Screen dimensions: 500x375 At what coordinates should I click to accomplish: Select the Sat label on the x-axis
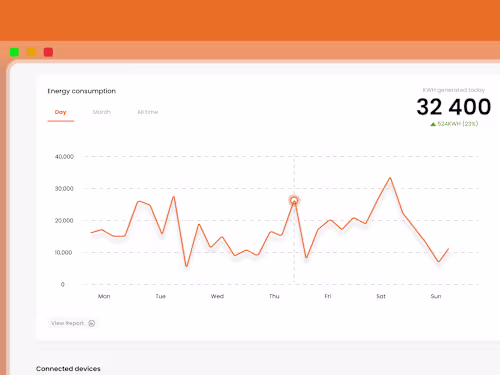click(x=381, y=296)
